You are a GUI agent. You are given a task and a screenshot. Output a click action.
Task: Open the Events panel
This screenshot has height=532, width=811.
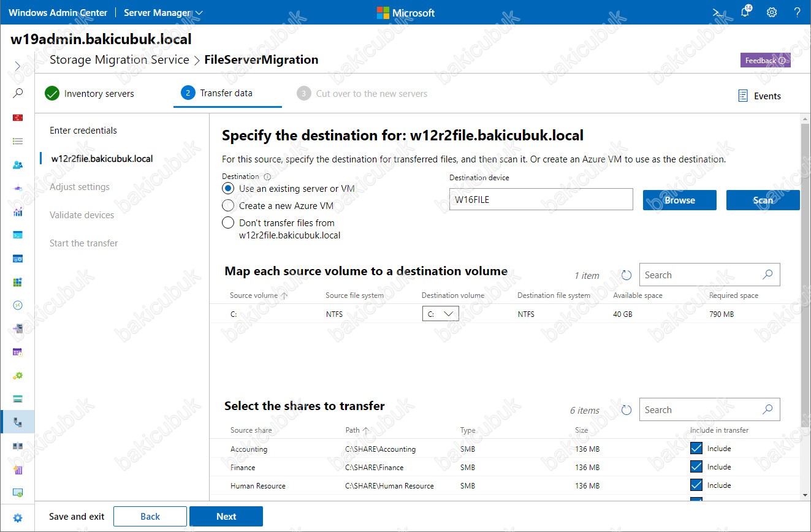coord(760,96)
